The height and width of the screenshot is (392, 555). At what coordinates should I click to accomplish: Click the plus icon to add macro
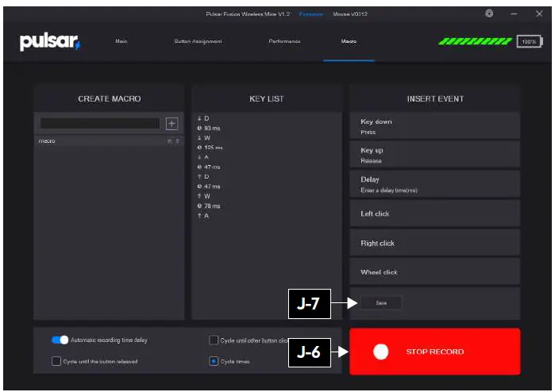[x=172, y=124]
